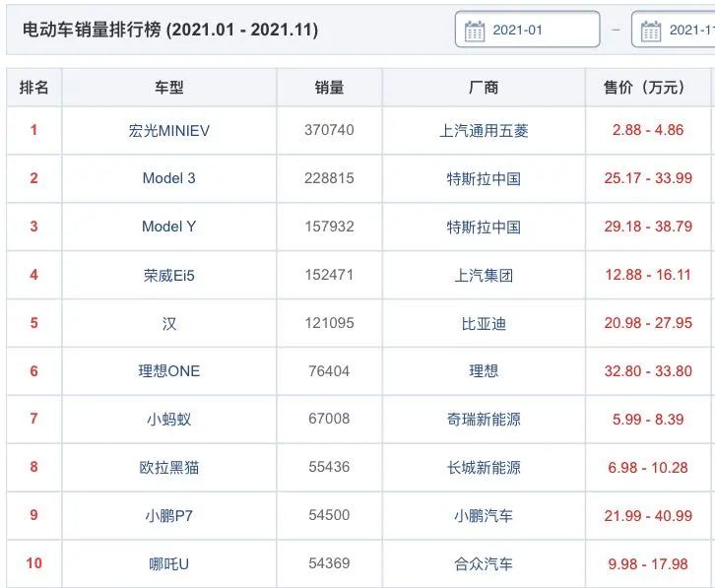The height and width of the screenshot is (588, 715).
Task: Click the 售价（万元）column header
Action: click(647, 87)
